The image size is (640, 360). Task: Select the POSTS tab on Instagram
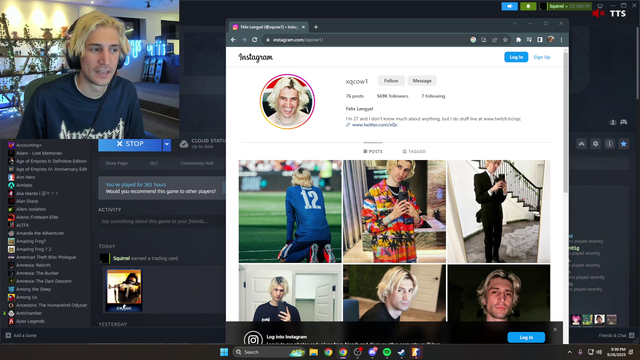coord(373,151)
